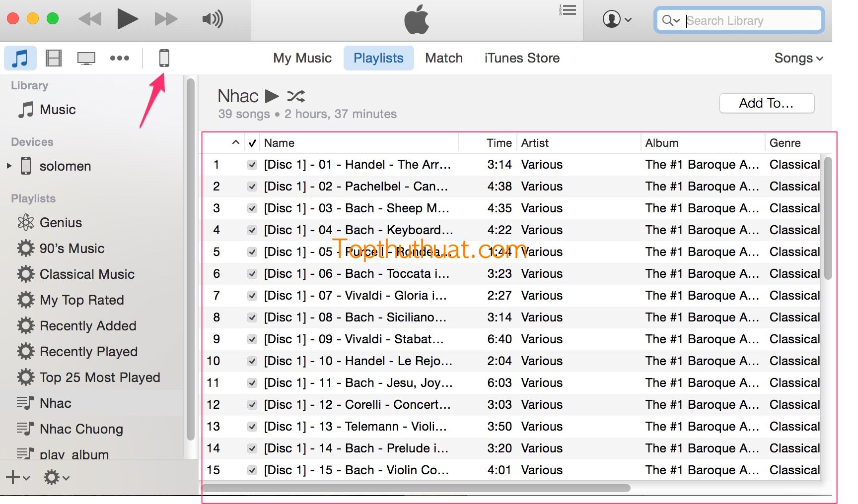Open the Genius playlist

click(x=92, y=222)
